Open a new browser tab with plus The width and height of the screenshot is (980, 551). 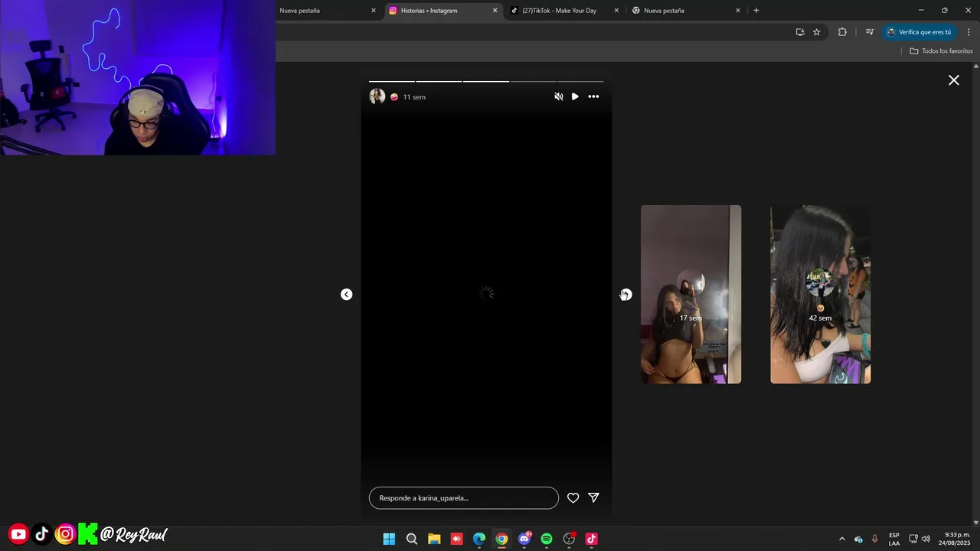click(756, 11)
